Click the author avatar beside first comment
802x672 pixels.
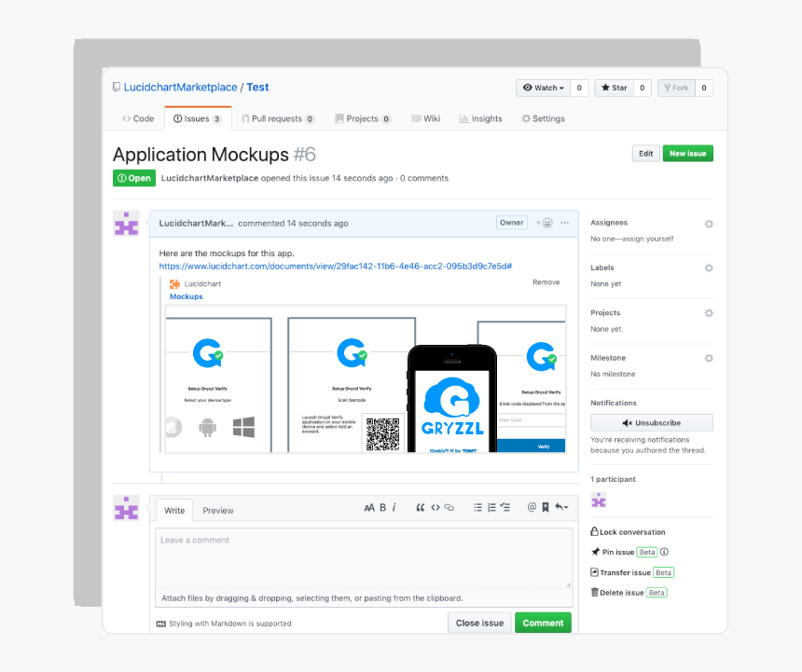tap(126, 224)
